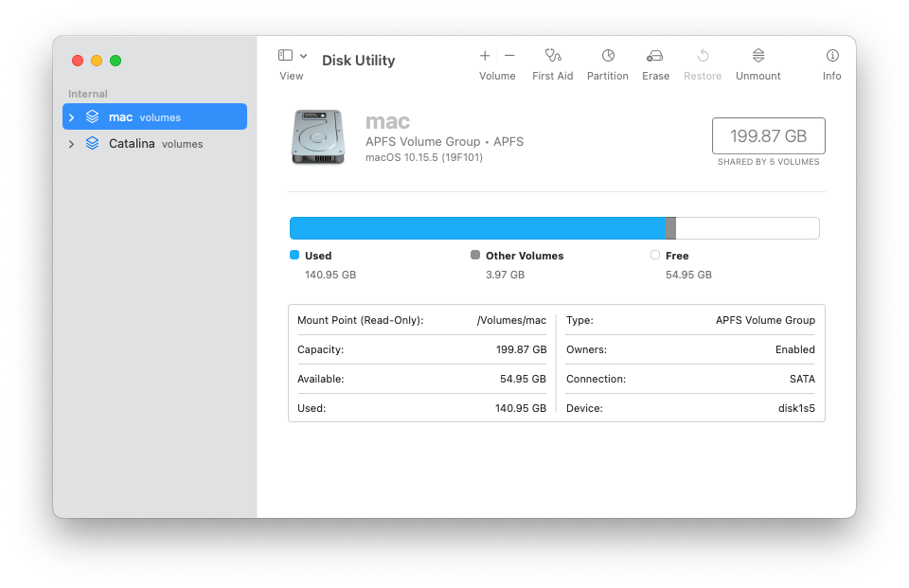Screen dimensions: 909x588
Task: Toggle sidebar using the View icon
Action: [285, 56]
